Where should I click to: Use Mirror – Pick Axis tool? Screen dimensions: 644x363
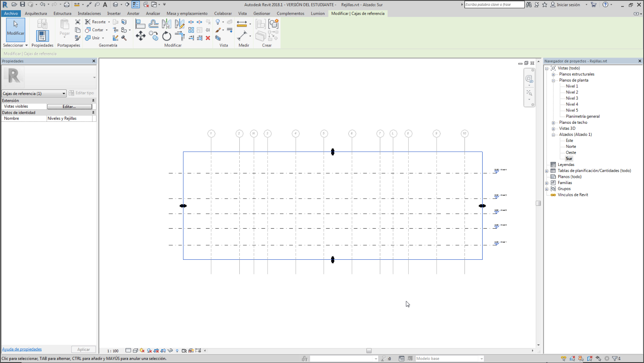pyautogui.click(x=167, y=24)
